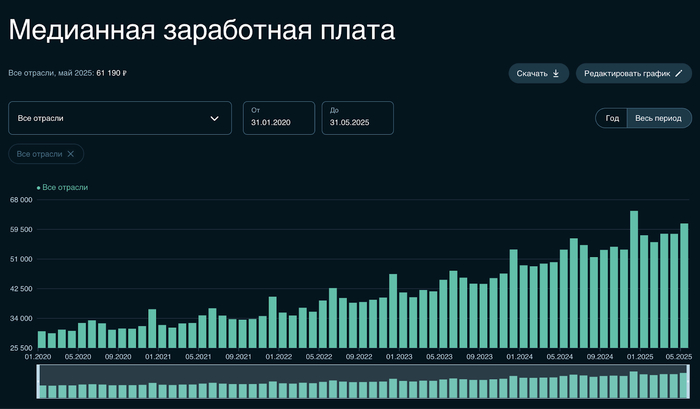Select the spike bar at 01.2023
Image resolution: width=700 pixels, height=409 pixels.
click(393, 310)
